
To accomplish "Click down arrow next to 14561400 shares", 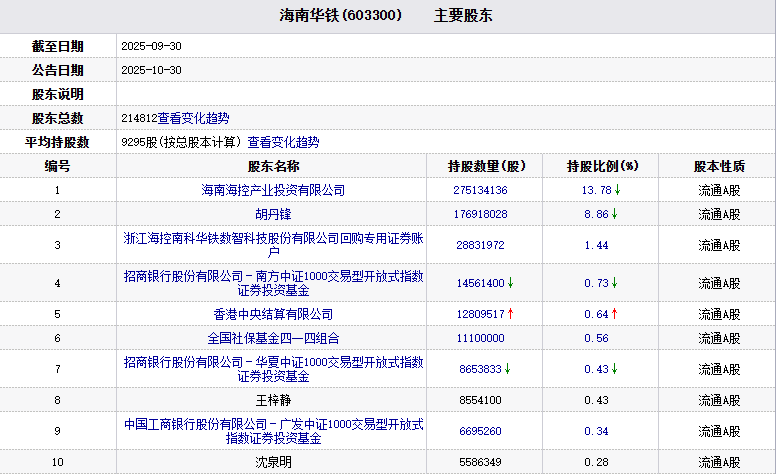I will tap(511, 283).
